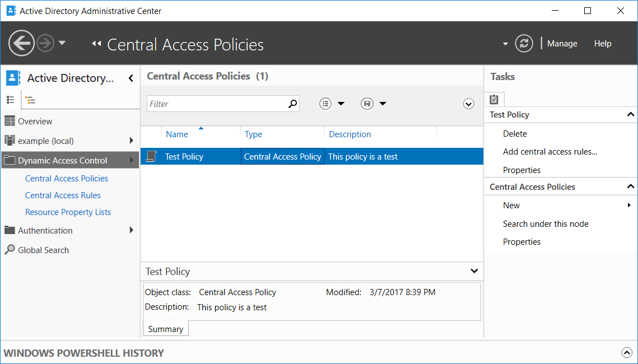Click the Test Policy scroll icon

(x=151, y=156)
